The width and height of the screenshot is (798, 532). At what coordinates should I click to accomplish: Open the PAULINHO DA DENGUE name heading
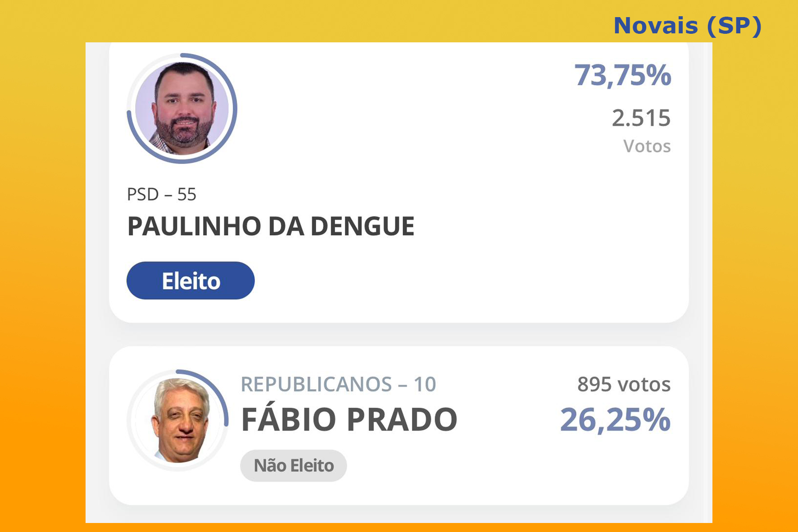click(271, 226)
